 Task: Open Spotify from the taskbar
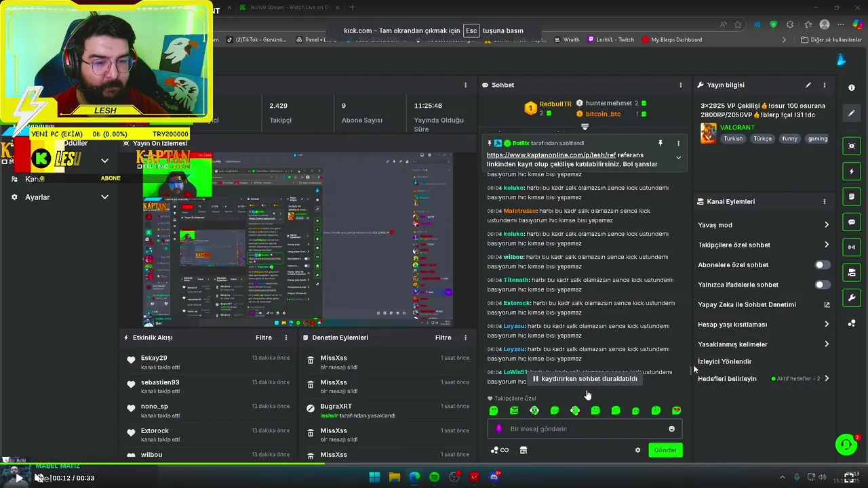coord(435,477)
